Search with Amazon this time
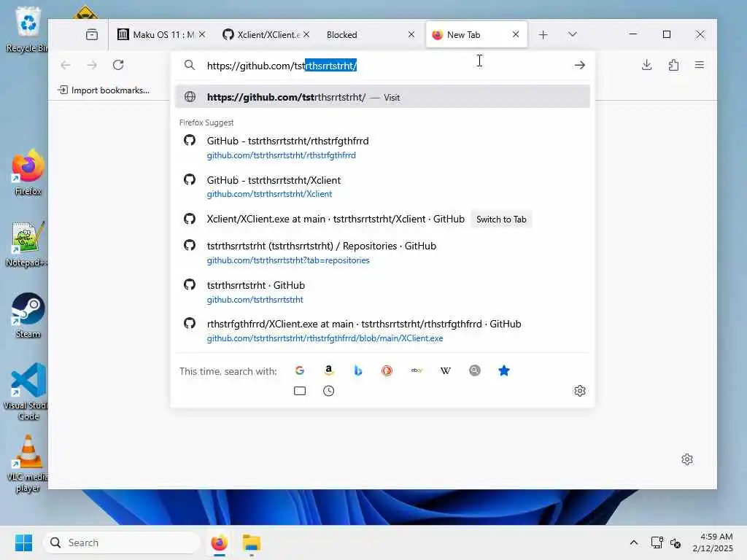 [x=329, y=370]
